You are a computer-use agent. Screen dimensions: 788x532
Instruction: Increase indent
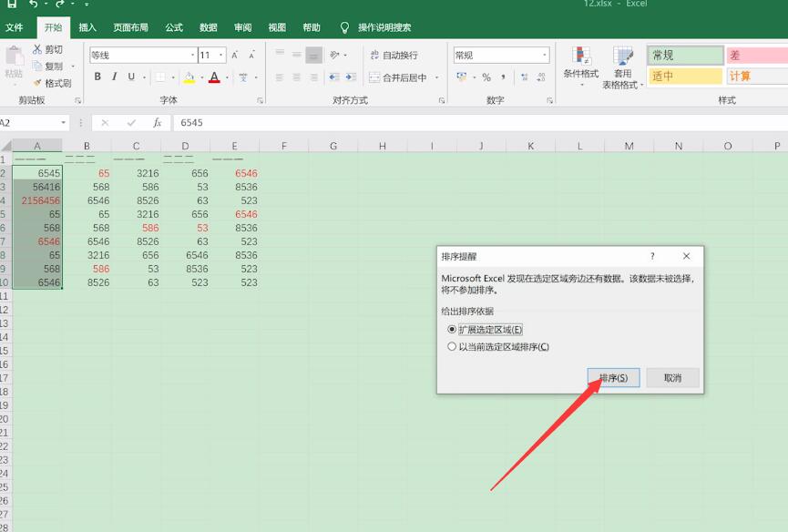point(351,77)
